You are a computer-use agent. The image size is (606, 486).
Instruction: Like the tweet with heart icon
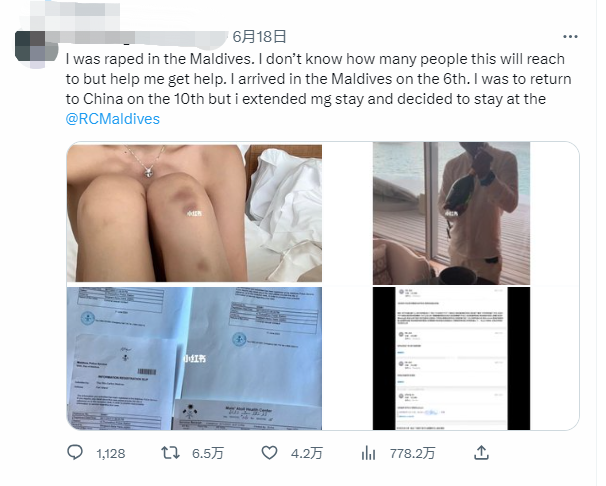pos(269,453)
